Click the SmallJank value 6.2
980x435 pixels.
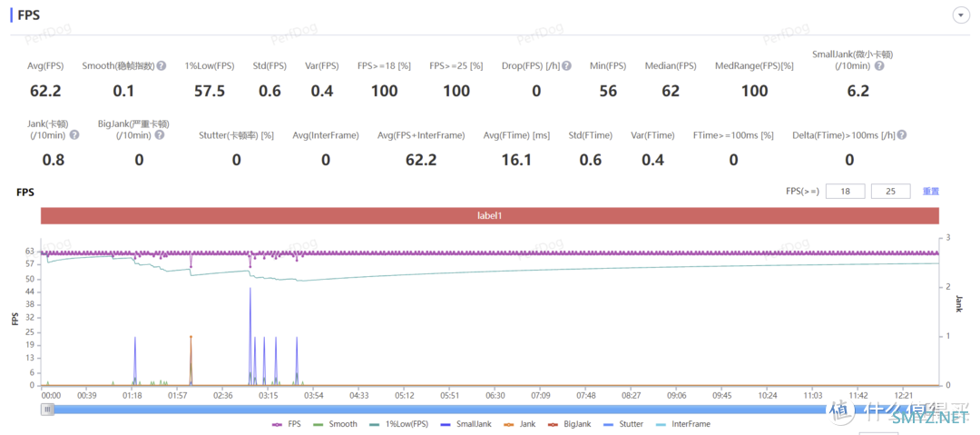[x=858, y=92]
